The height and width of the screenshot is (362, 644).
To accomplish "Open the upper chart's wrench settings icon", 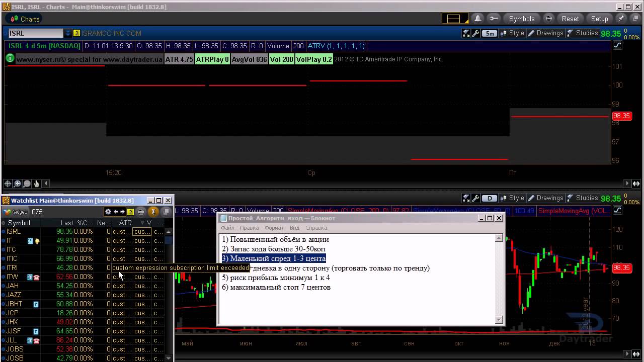I will (475, 33).
